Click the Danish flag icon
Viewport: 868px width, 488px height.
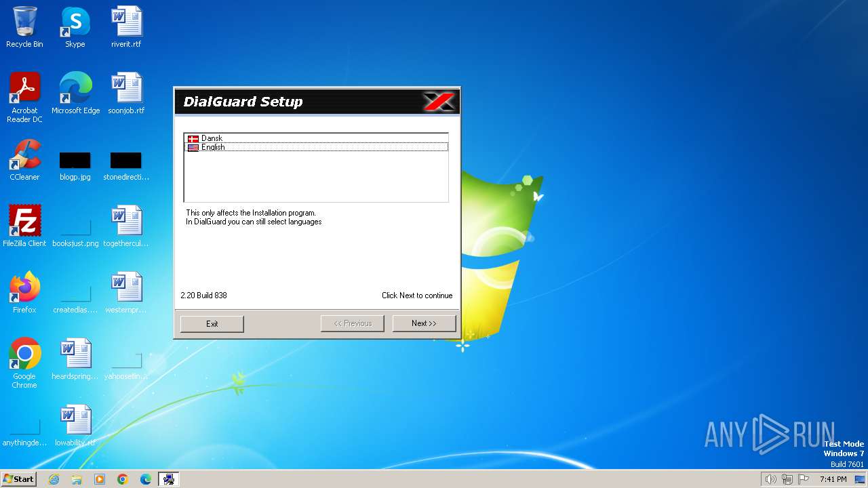point(193,138)
